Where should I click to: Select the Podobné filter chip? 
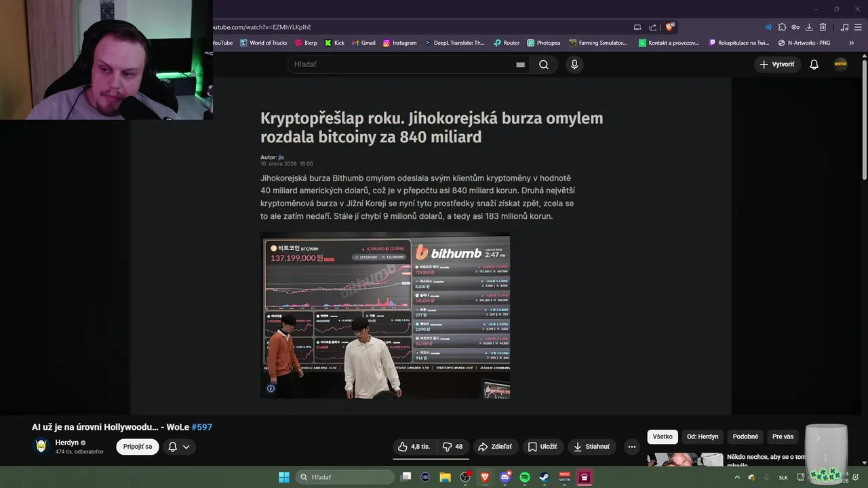pyautogui.click(x=745, y=436)
